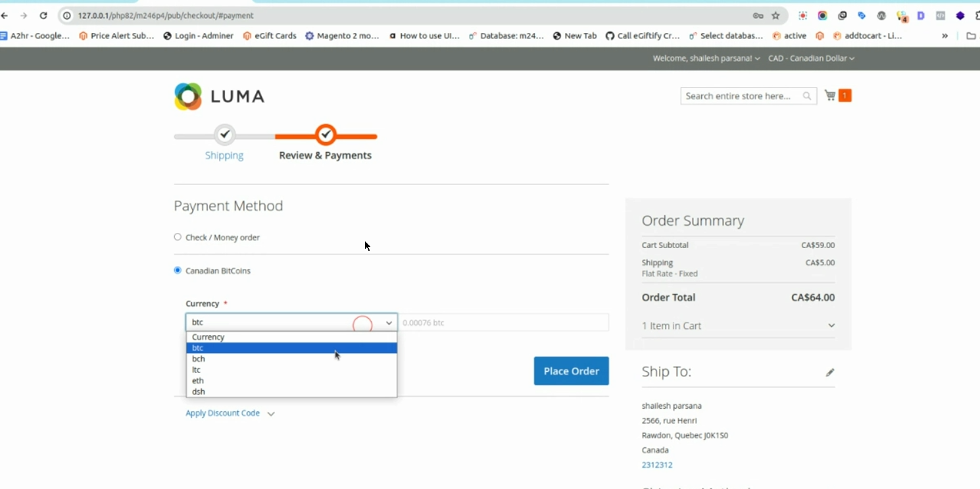Open the saved password key icon
Screen dimensions: 980x489
758,15
